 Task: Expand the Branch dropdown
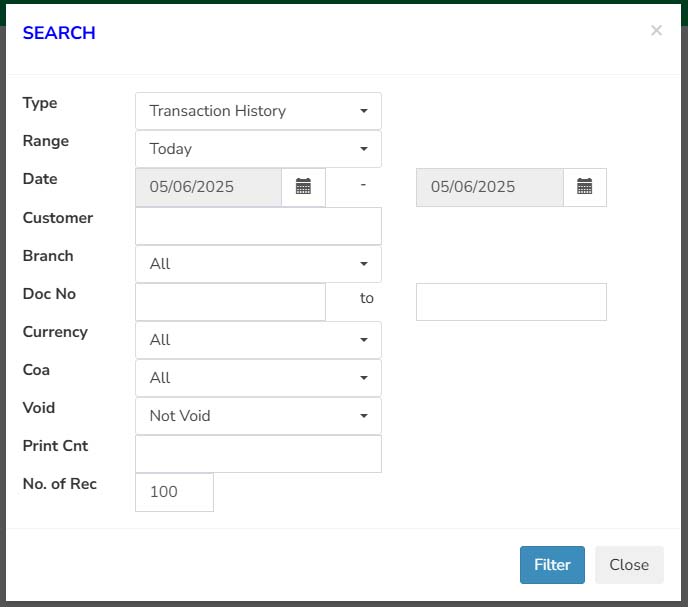[x=258, y=264]
